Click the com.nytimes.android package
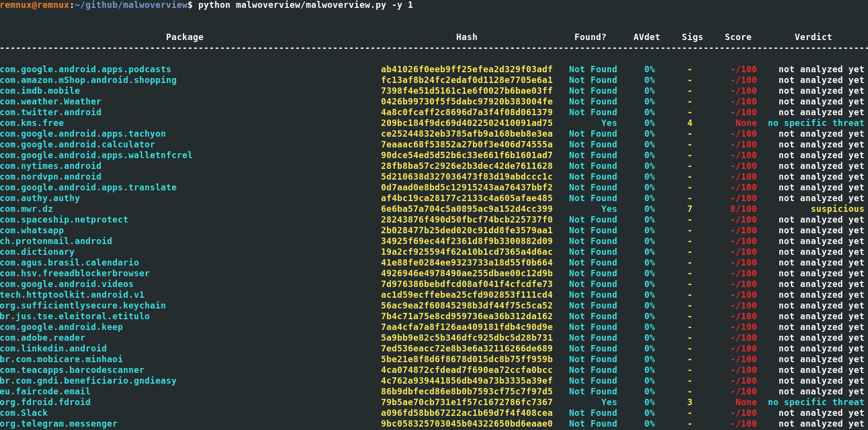 click(51, 166)
